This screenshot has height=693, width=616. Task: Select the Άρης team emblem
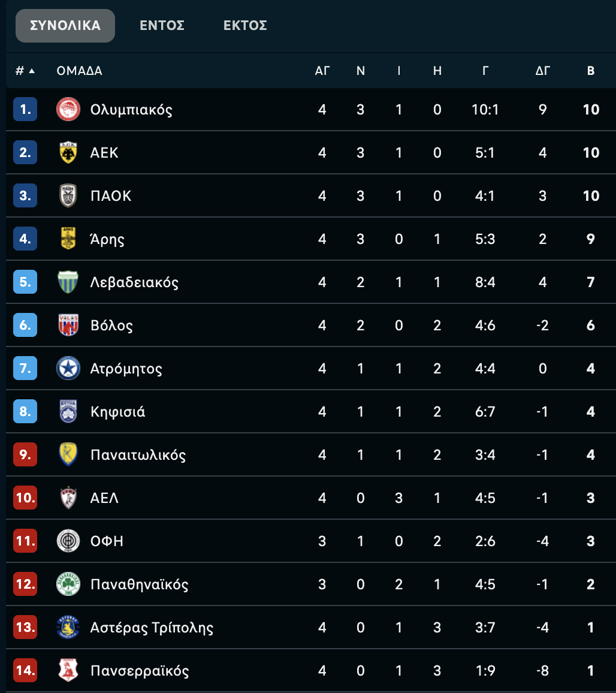pyautogui.click(x=68, y=239)
